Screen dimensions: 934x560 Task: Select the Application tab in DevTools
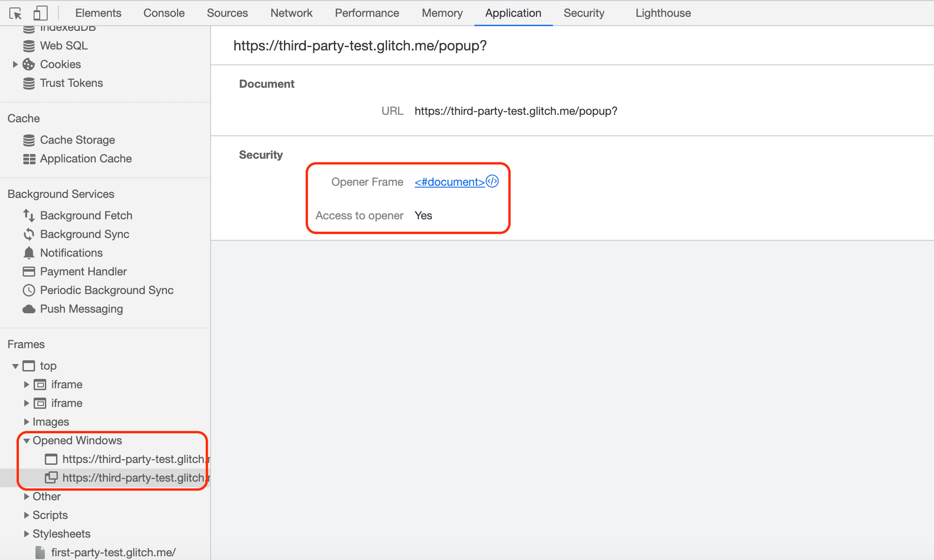click(x=513, y=12)
